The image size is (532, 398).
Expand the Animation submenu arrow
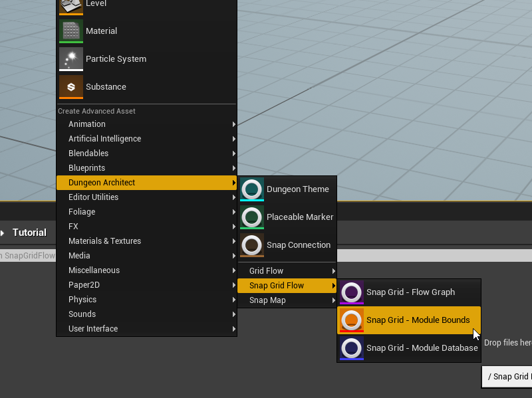click(234, 124)
